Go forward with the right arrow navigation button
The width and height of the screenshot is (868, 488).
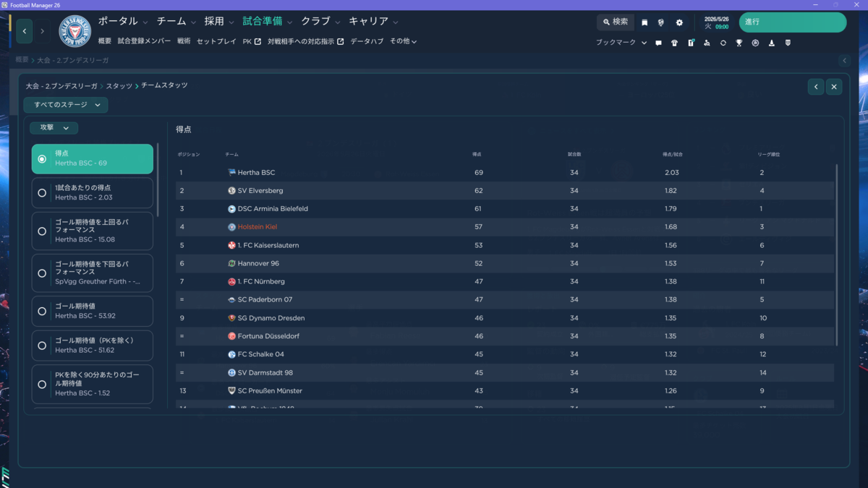pos(42,31)
